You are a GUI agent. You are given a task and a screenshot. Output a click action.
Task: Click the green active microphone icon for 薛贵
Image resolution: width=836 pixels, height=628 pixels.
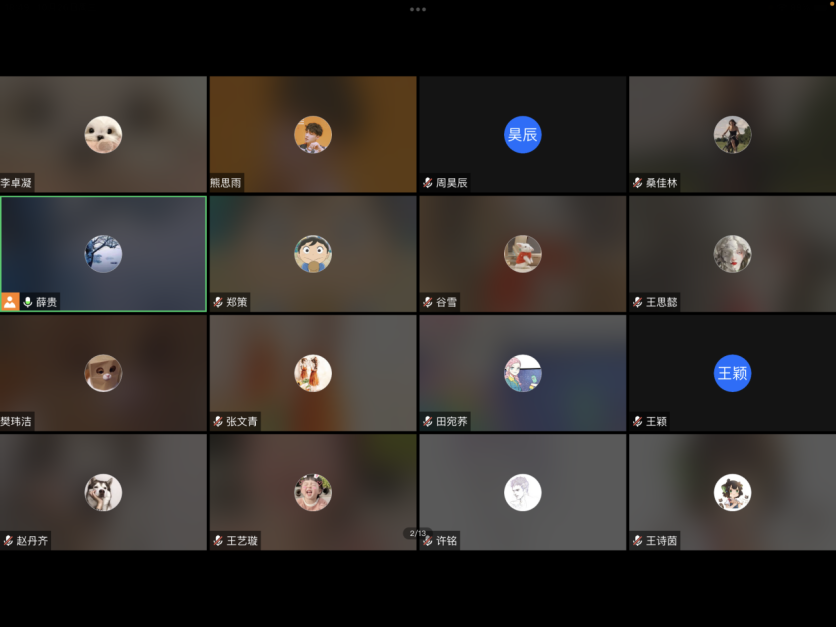[x=28, y=302]
